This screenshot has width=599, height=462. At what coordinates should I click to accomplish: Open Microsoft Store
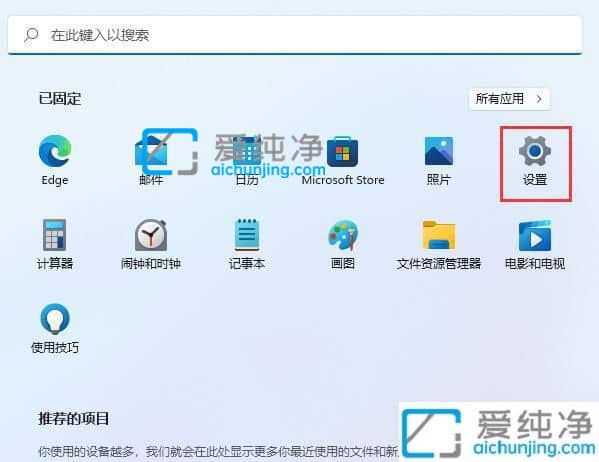point(343,160)
